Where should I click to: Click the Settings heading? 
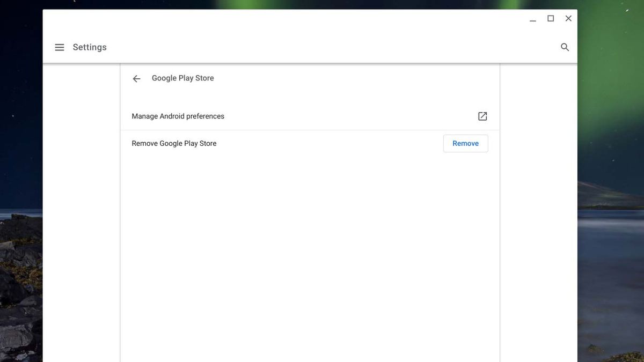[90, 47]
